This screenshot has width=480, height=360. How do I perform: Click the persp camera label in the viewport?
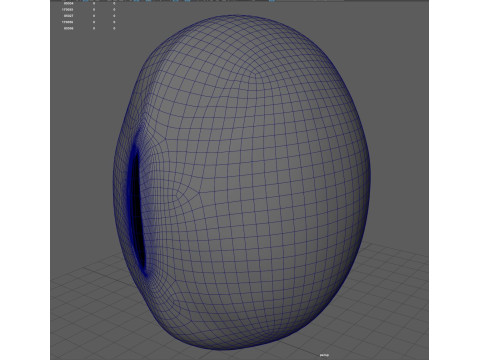[324, 355]
